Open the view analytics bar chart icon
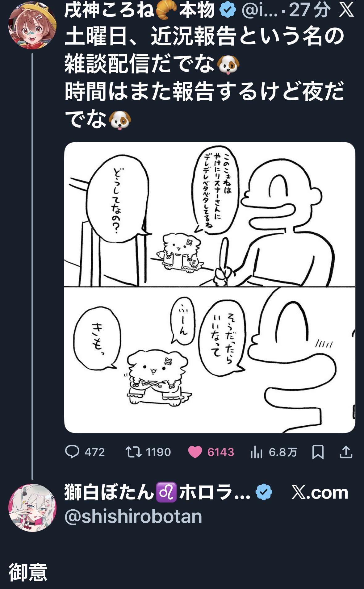The height and width of the screenshot is (589, 364). pyautogui.click(x=256, y=452)
